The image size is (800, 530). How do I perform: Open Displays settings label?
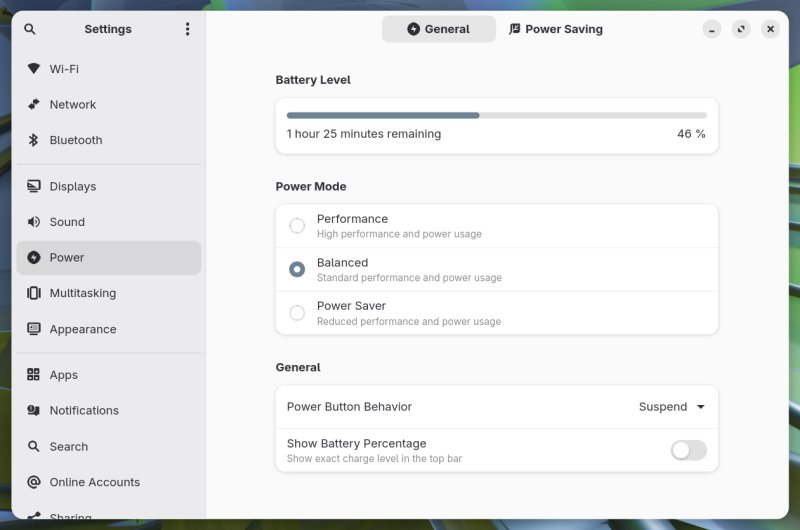tap(73, 187)
